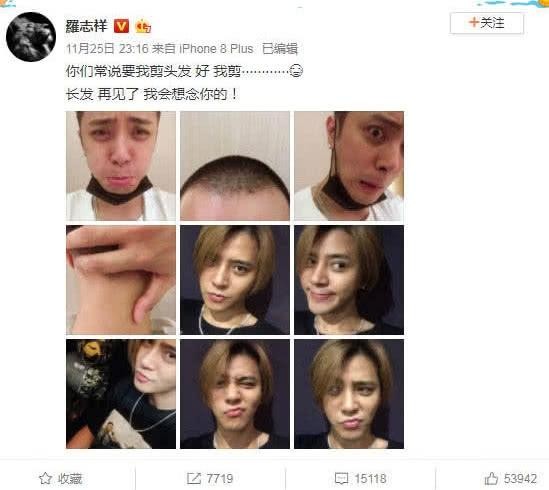Image resolution: width=549 pixels, height=490 pixels.
Task: Open the hand close-up photo thumbnail
Action: pos(121,280)
